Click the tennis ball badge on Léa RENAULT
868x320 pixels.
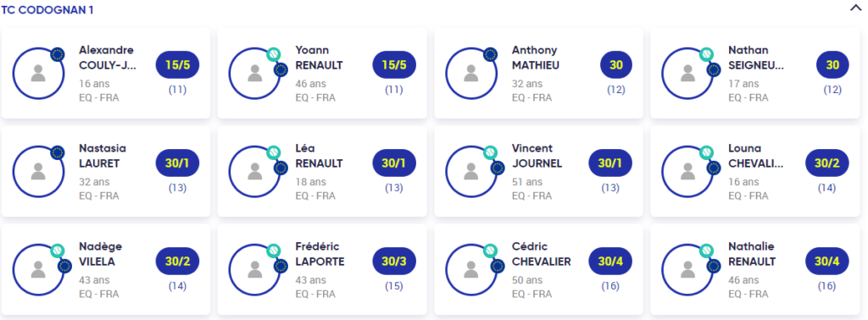click(x=274, y=152)
